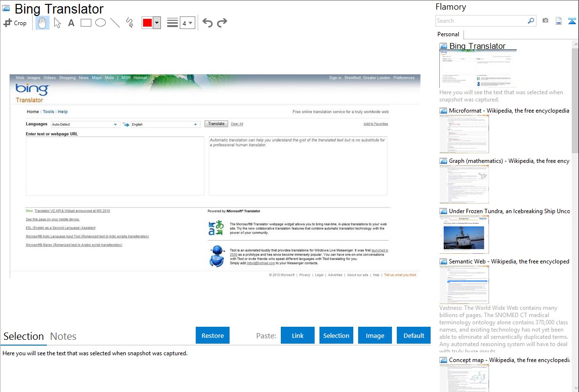Click Preferences in the Bing header
579x392 pixels.
tap(404, 78)
